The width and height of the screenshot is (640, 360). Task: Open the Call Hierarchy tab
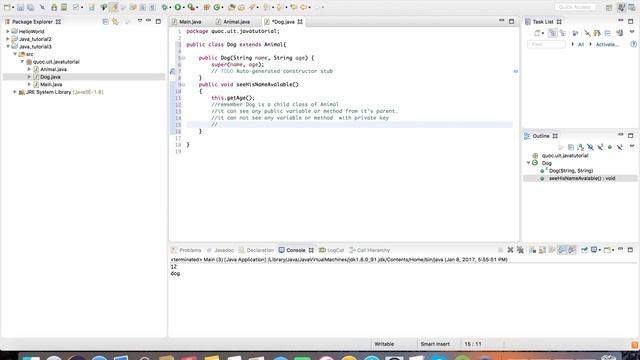tap(373, 250)
